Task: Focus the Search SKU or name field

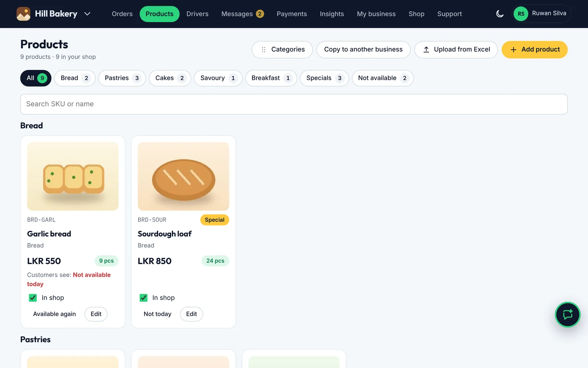Action: point(294,104)
